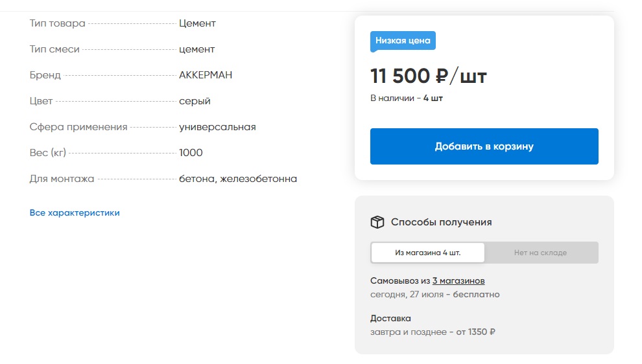Click the бетона, железобетонна mounting value
The height and width of the screenshot is (364, 642).
coord(238,179)
